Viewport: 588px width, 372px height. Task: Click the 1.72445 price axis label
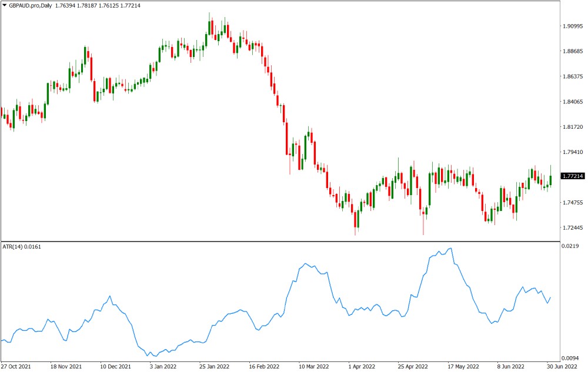(x=572, y=227)
